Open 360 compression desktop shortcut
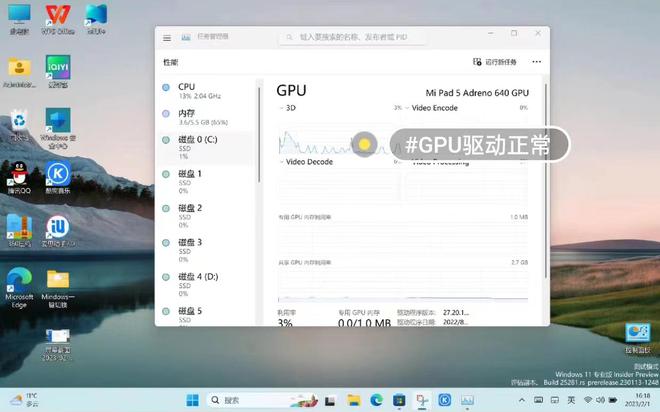 19,231
